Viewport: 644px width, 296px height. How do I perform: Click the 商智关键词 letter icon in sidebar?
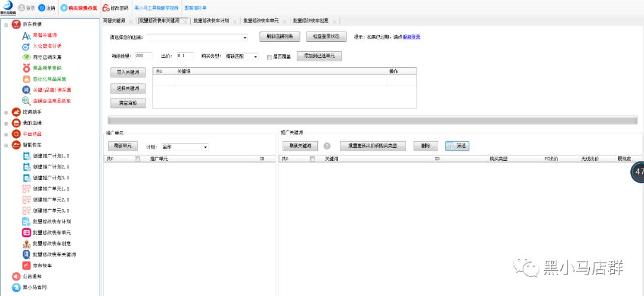point(27,36)
